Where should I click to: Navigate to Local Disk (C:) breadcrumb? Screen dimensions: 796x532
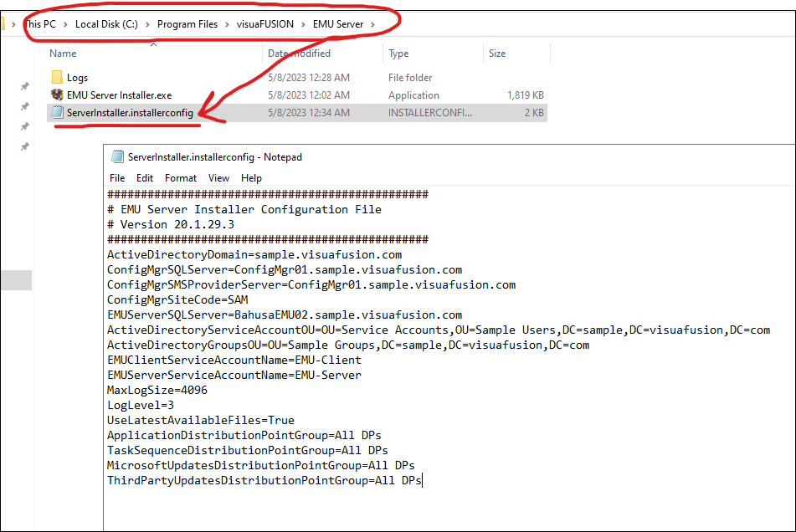pos(106,24)
